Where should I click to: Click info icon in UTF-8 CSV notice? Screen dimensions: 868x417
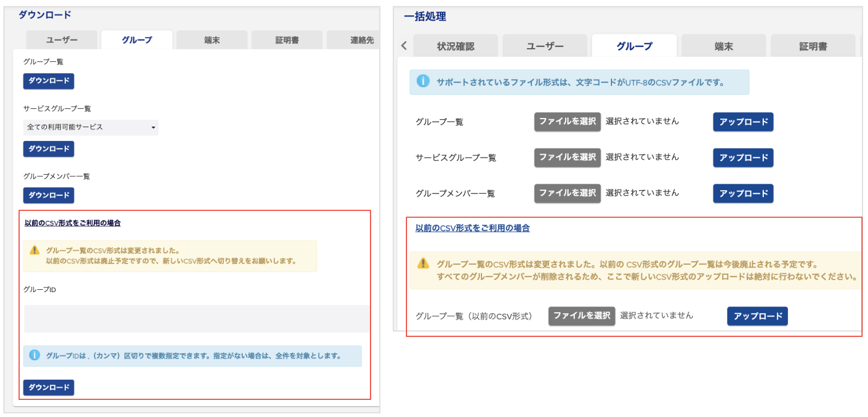tap(423, 81)
